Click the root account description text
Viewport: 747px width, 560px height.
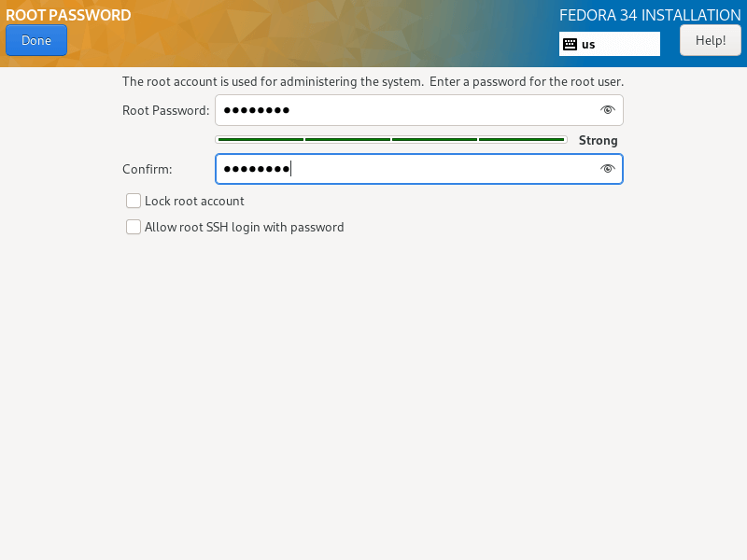coord(373,81)
